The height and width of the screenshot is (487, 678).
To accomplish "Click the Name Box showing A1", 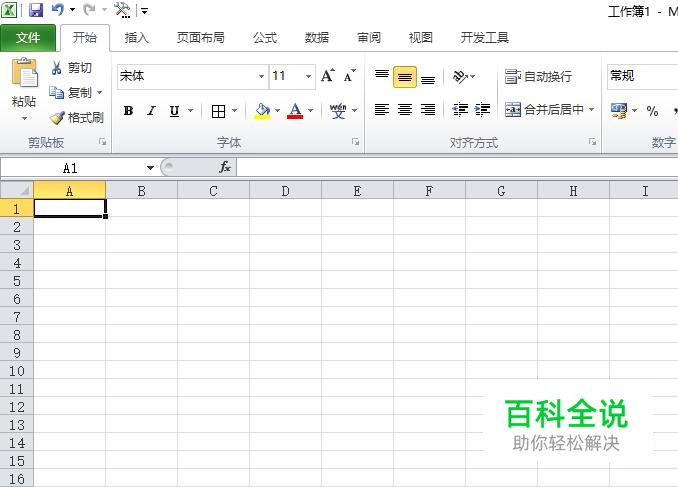I will (x=72, y=168).
